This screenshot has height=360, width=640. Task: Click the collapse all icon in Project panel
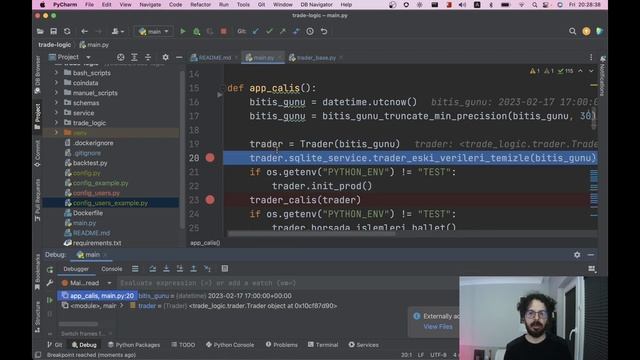point(148,57)
